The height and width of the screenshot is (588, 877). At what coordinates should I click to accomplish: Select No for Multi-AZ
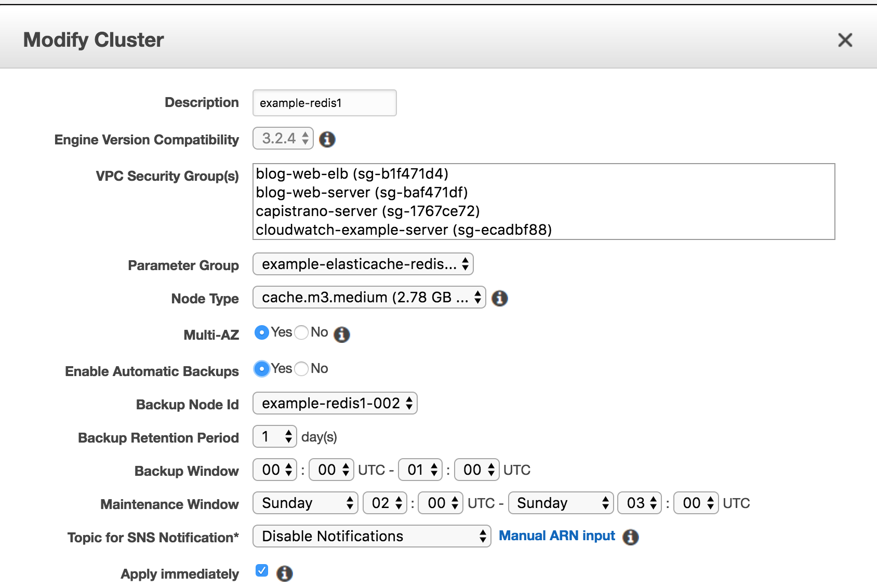(x=301, y=332)
